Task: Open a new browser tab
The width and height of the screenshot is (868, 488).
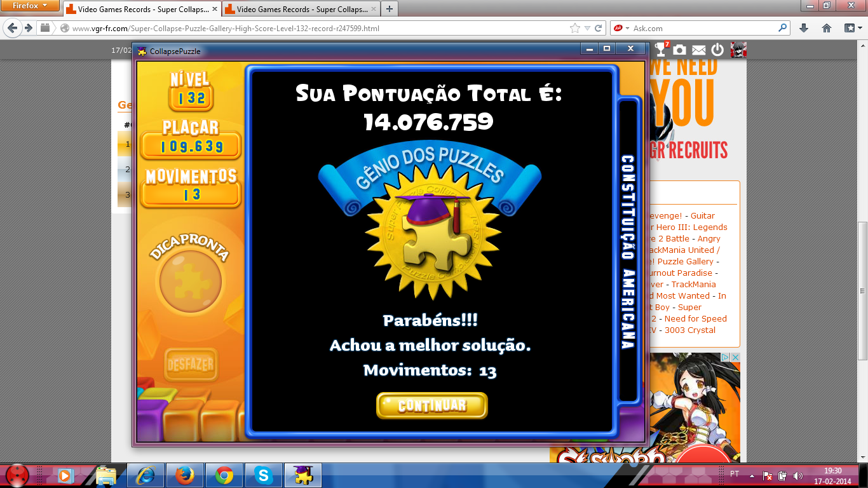Action: pos(389,9)
